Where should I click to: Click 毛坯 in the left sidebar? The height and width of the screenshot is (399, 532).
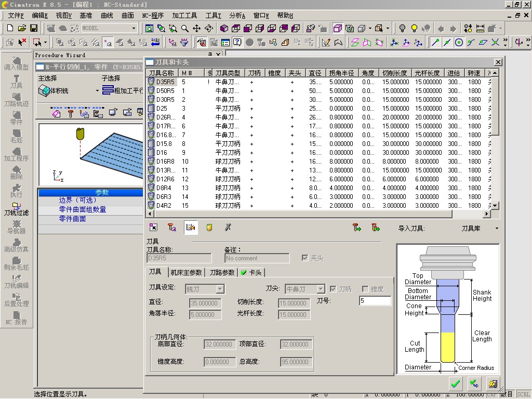point(16,137)
